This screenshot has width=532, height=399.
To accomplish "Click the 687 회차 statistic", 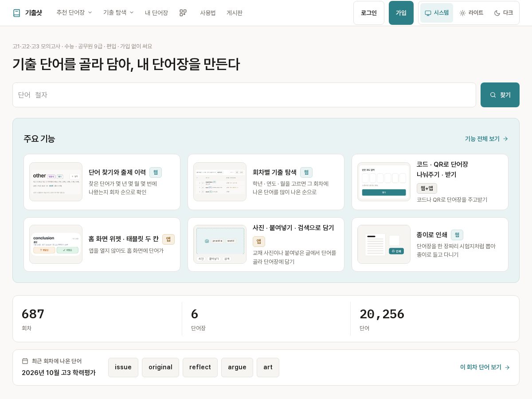I will pyautogui.click(x=98, y=319).
